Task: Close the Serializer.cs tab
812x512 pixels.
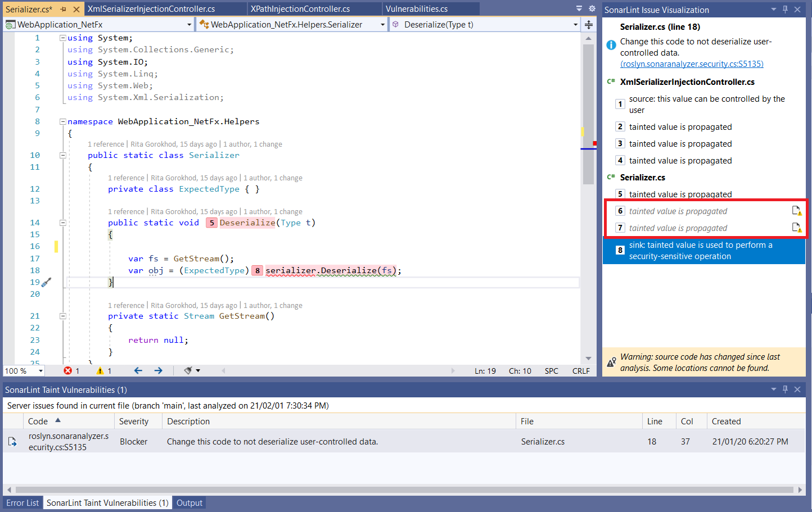Action: (x=76, y=9)
